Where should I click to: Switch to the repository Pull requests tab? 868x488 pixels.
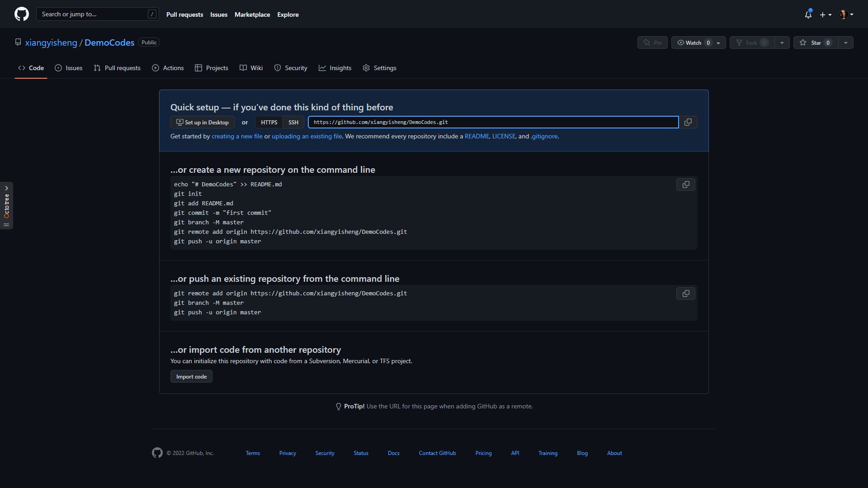tap(117, 68)
